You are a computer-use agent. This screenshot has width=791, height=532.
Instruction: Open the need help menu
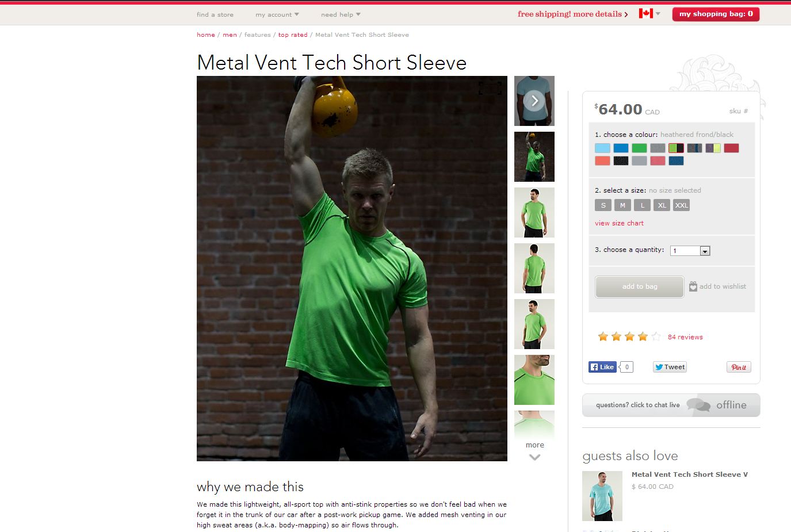pyautogui.click(x=341, y=14)
